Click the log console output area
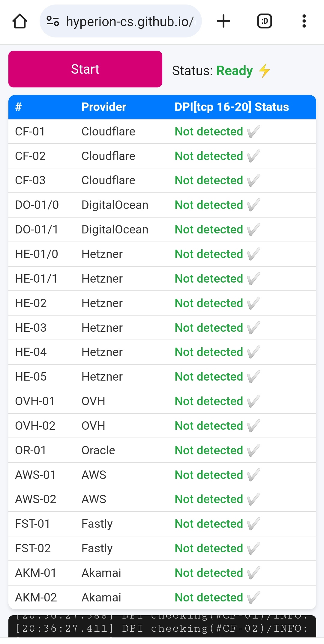The image size is (324, 644). click(162, 627)
